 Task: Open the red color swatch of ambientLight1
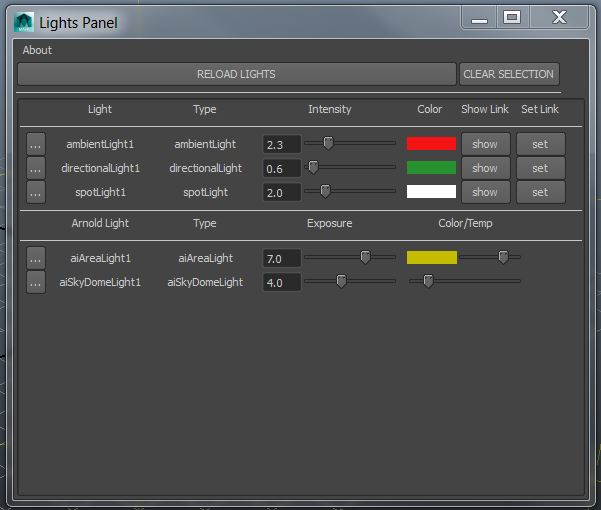point(431,144)
